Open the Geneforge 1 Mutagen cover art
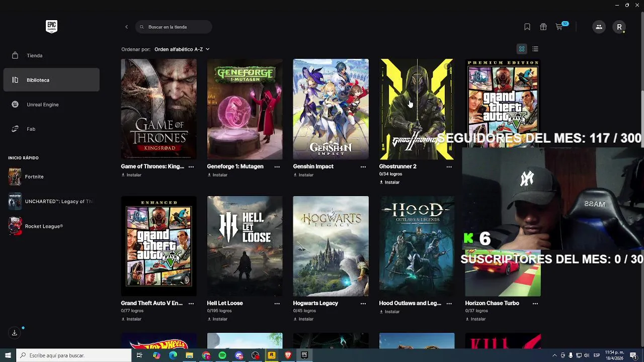The height and width of the screenshot is (362, 644). [x=245, y=109]
